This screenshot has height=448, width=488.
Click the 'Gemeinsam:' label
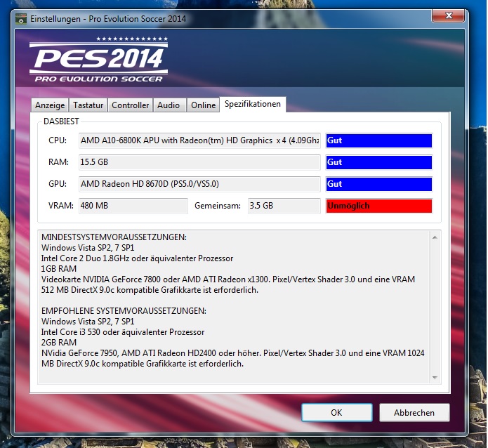(x=218, y=206)
